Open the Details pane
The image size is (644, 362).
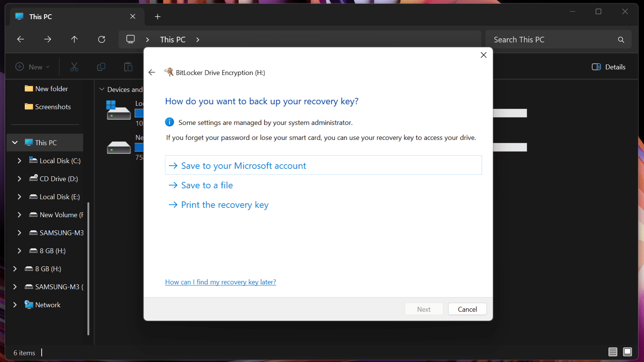pos(608,66)
